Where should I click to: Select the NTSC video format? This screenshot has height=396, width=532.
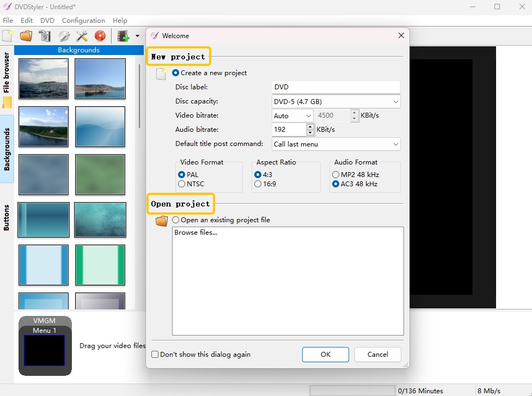tap(180, 184)
